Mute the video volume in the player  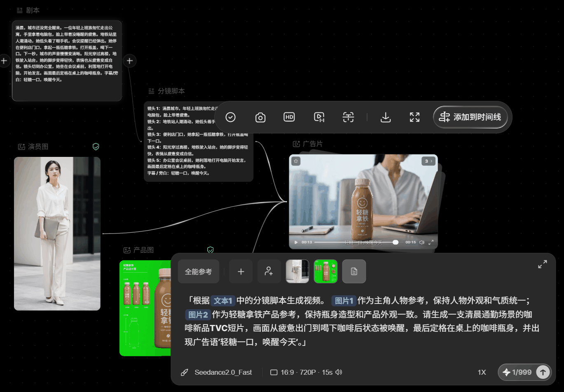[x=422, y=242]
